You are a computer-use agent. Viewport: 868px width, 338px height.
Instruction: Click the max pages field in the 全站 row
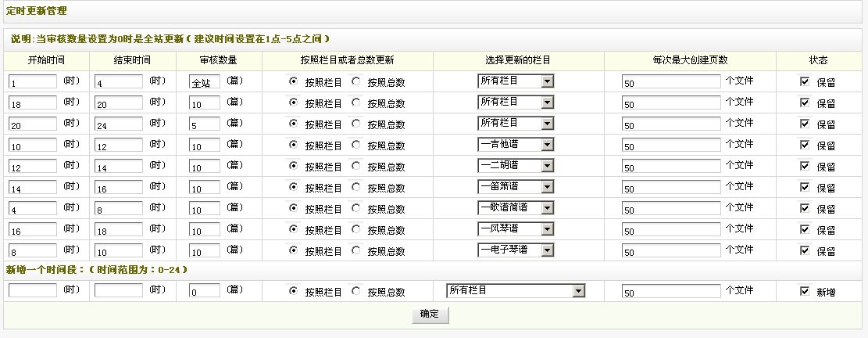click(671, 81)
